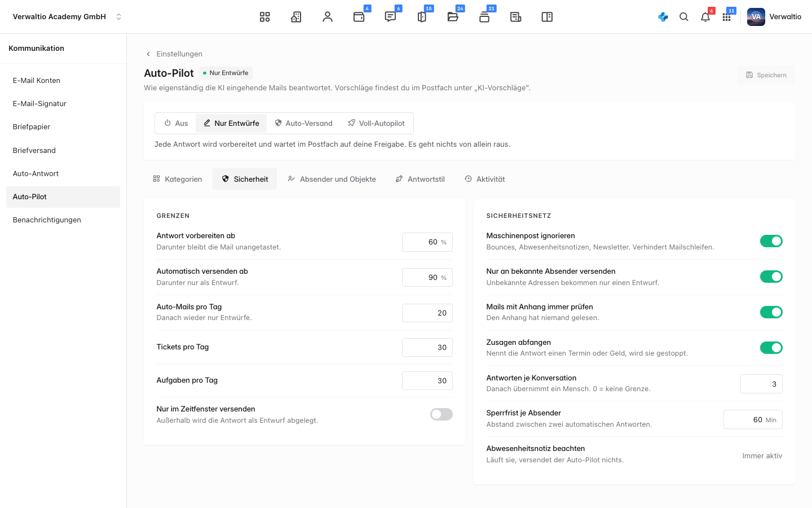Select the Sicherheit tab
This screenshot has width=812, height=508.
(245, 179)
